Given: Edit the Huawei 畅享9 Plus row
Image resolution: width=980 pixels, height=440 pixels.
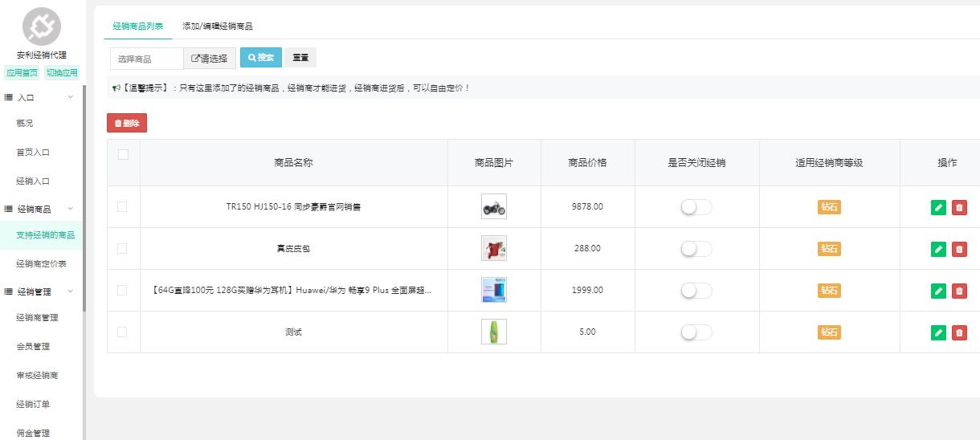Looking at the screenshot, I should tap(938, 291).
